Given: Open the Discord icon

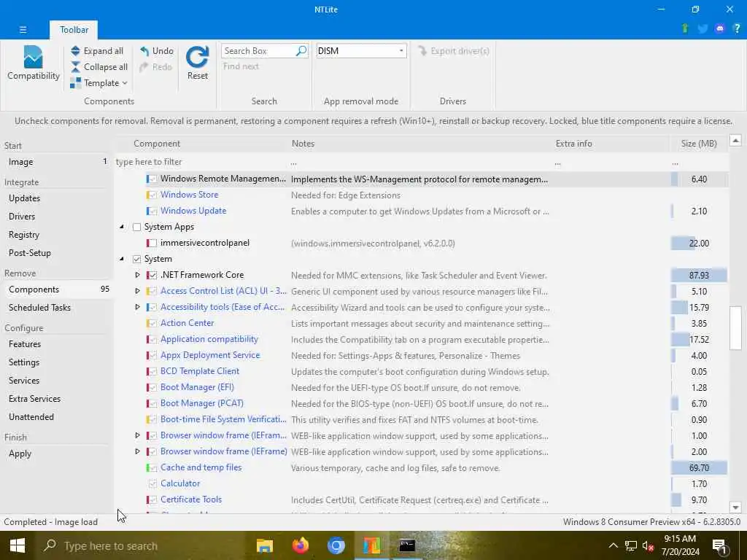Looking at the screenshot, I should (x=720, y=28).
